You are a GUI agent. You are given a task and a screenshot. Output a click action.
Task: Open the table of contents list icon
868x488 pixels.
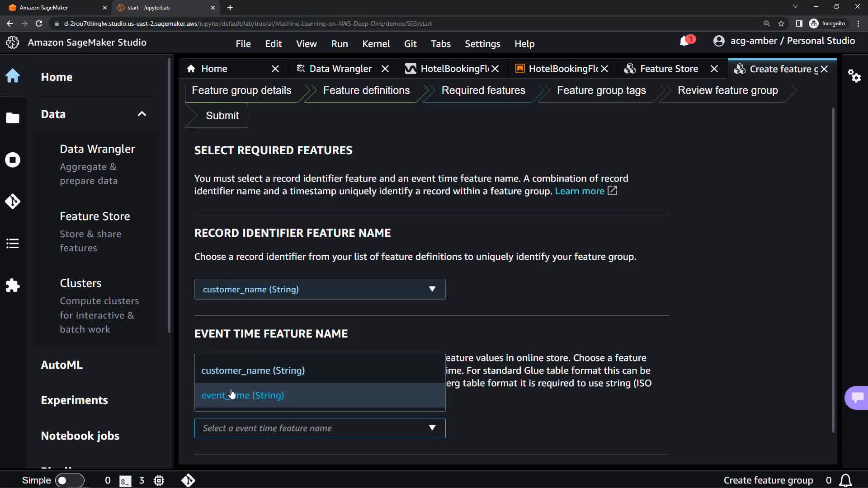coord(13,244)
